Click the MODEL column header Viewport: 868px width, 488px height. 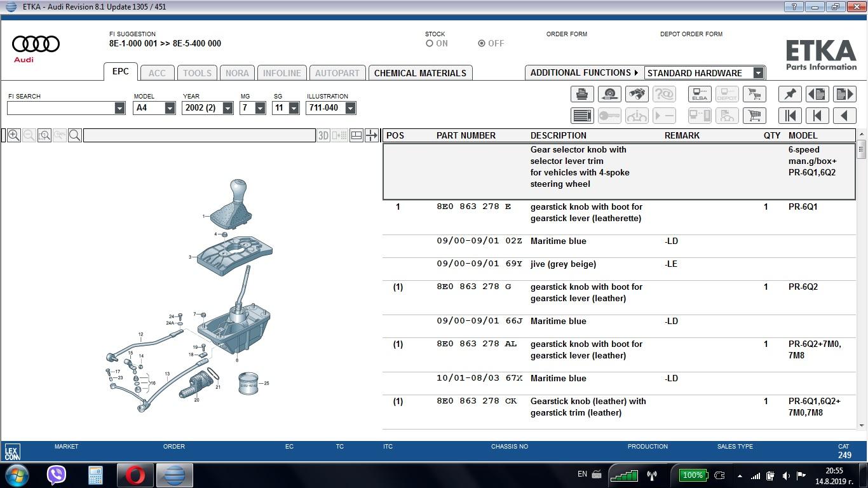point(803,135)
